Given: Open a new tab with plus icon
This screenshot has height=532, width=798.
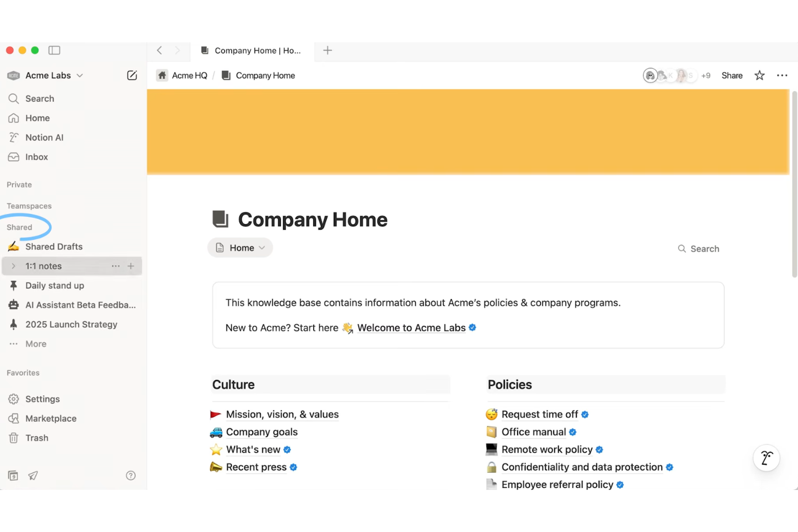Looking at the screenshot, I should coord(327,50).
